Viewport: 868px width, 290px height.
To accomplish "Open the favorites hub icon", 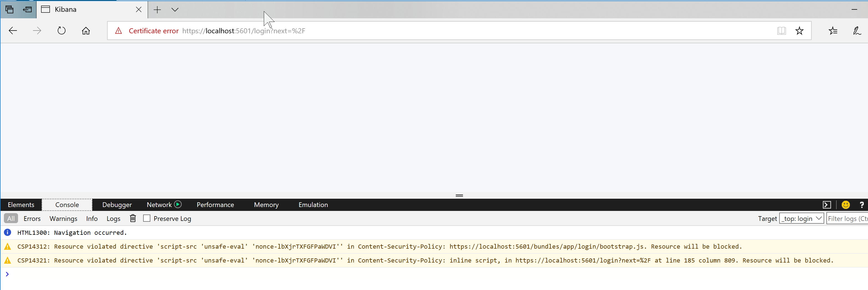I will 833,31.
